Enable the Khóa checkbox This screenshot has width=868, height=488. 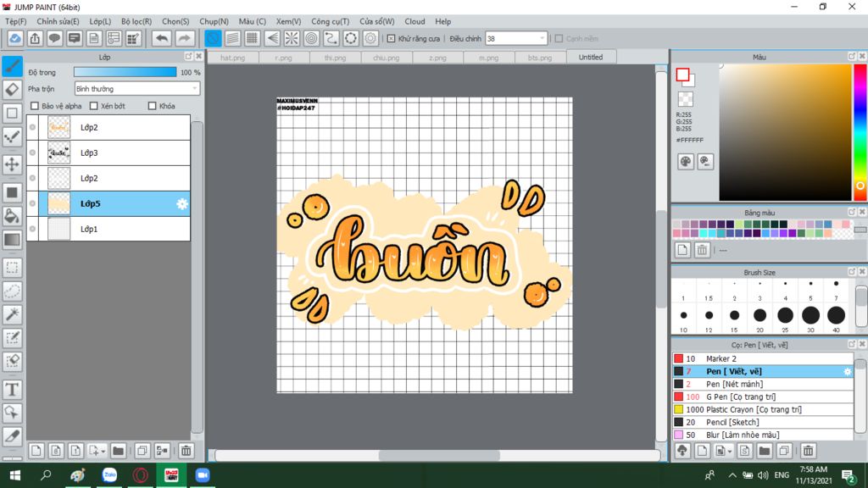[153, 106]
